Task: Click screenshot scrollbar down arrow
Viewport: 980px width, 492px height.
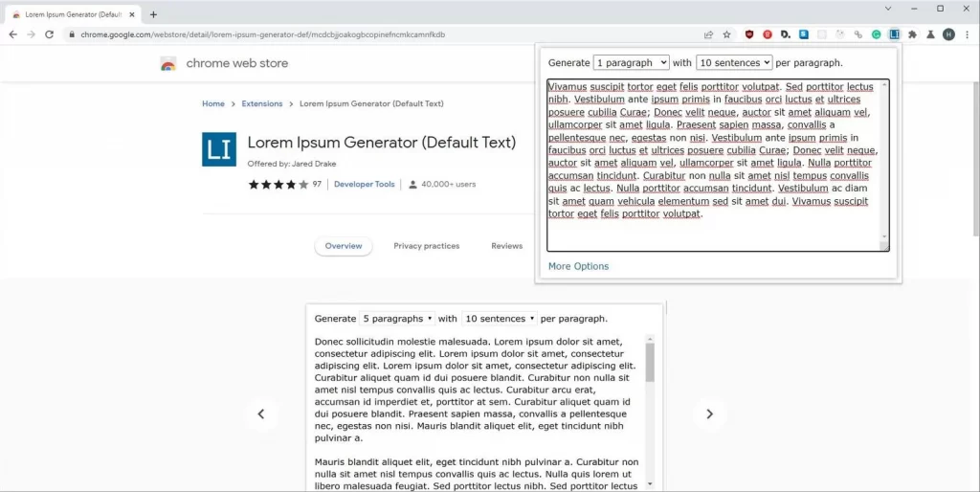Action: pyautogui.click(x=650, y=484)
